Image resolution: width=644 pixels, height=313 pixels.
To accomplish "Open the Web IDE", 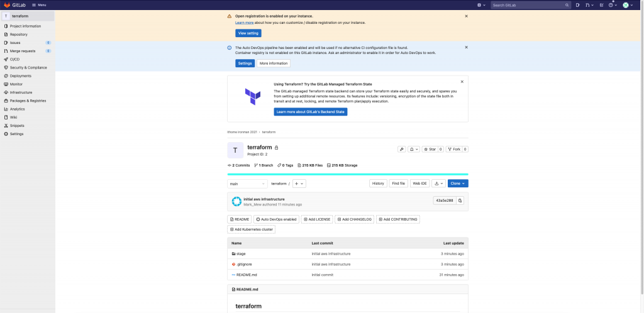I will point(419,184).
